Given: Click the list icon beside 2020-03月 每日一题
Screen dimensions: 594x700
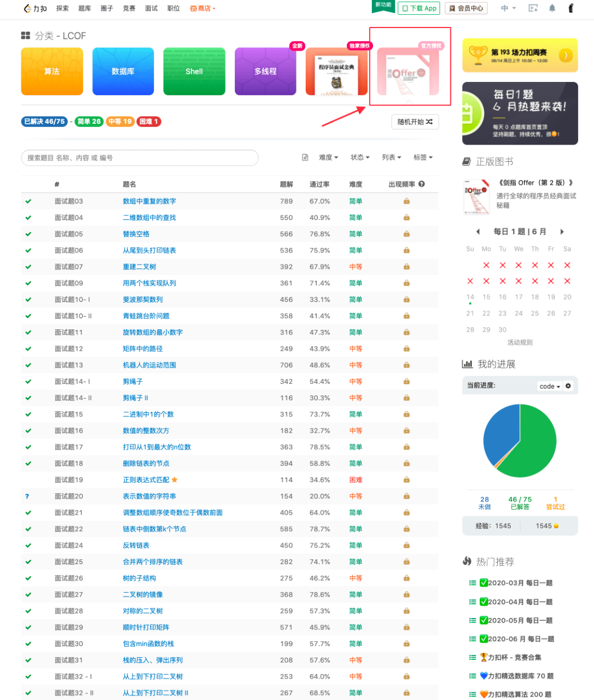Looking at the screenshot, I should pyautogui.click(x=472, y=583).
